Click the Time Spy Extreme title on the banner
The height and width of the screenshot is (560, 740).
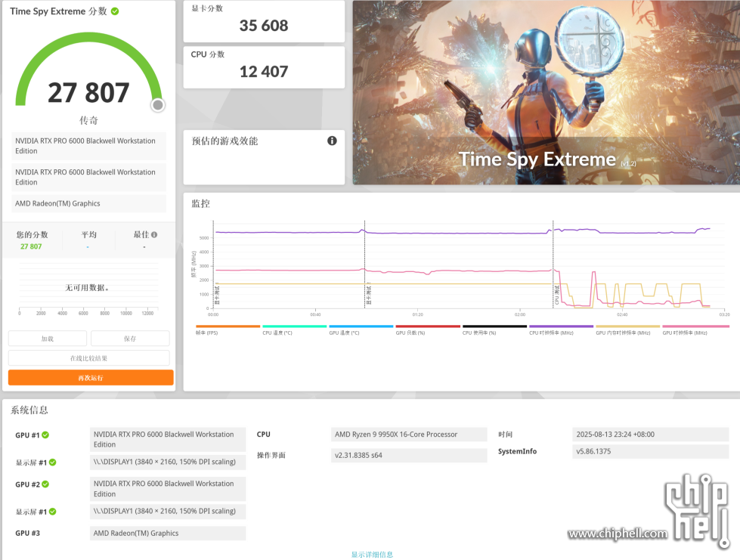(537, 159)
